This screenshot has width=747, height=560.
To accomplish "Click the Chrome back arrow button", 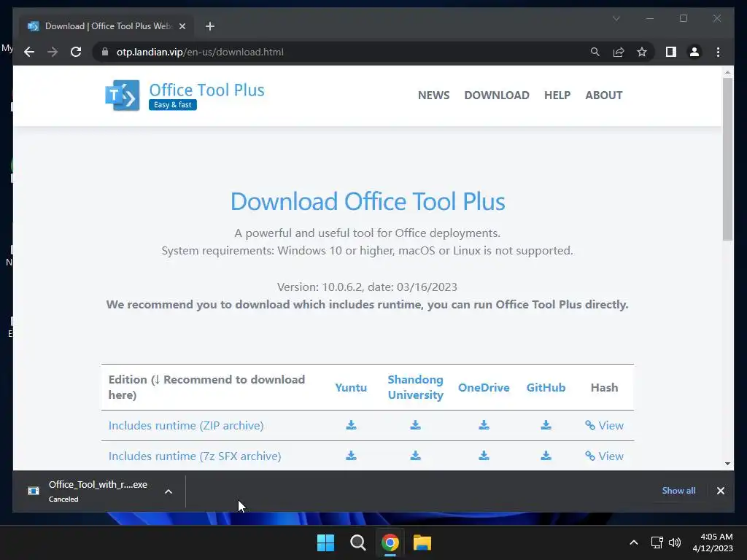I will (29, 52).
